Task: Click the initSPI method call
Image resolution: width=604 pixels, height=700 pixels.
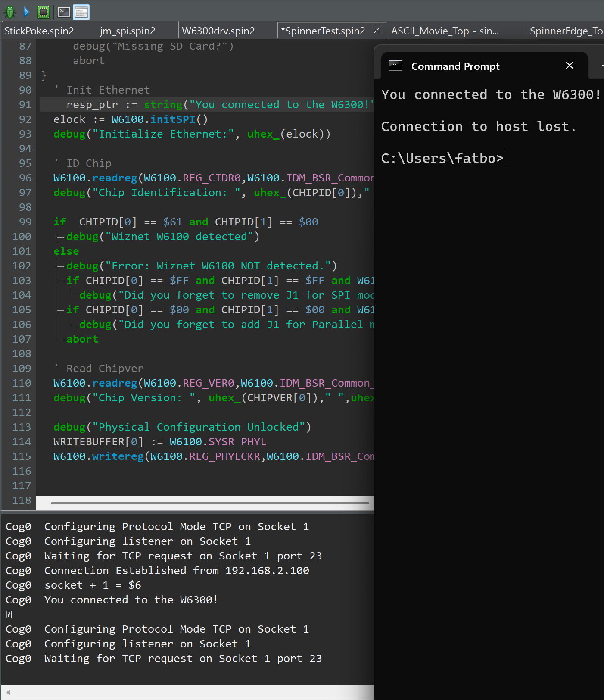Action: [173, 119]
